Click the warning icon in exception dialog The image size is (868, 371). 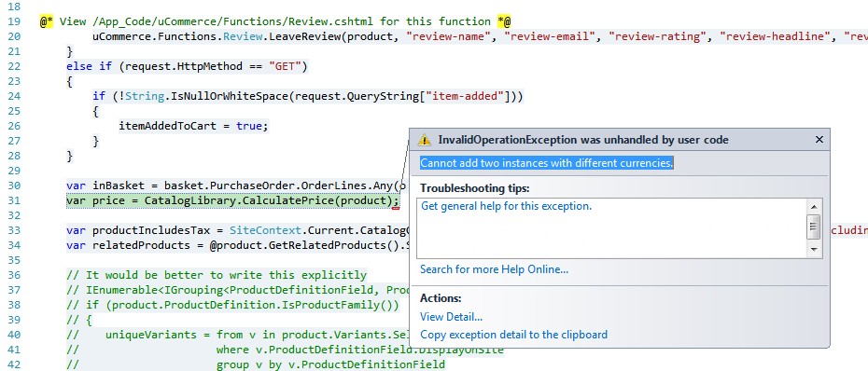[424, 140]
